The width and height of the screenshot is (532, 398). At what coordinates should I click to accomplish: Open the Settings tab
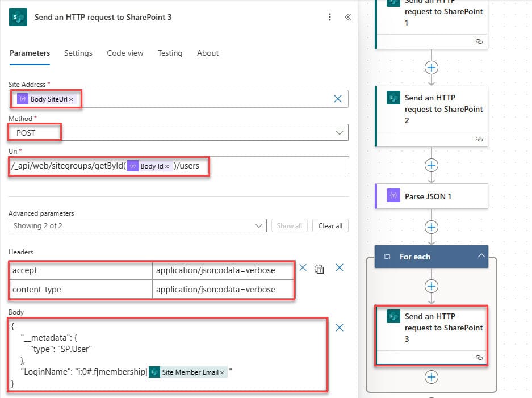[78, 53]
